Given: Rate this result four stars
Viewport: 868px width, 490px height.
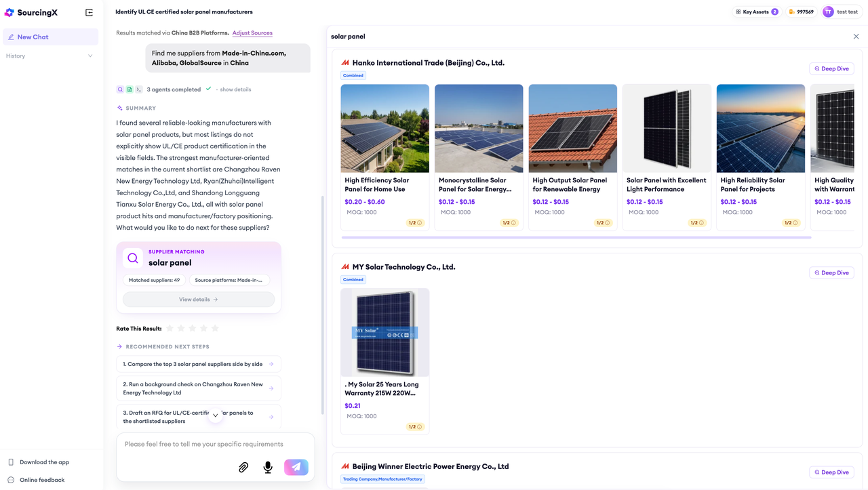Looking at the screenshot, I should 204,328.
